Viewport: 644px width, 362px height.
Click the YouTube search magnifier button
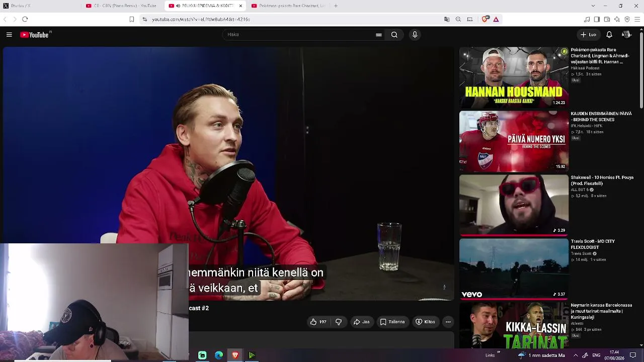click(x=394, y=35)
